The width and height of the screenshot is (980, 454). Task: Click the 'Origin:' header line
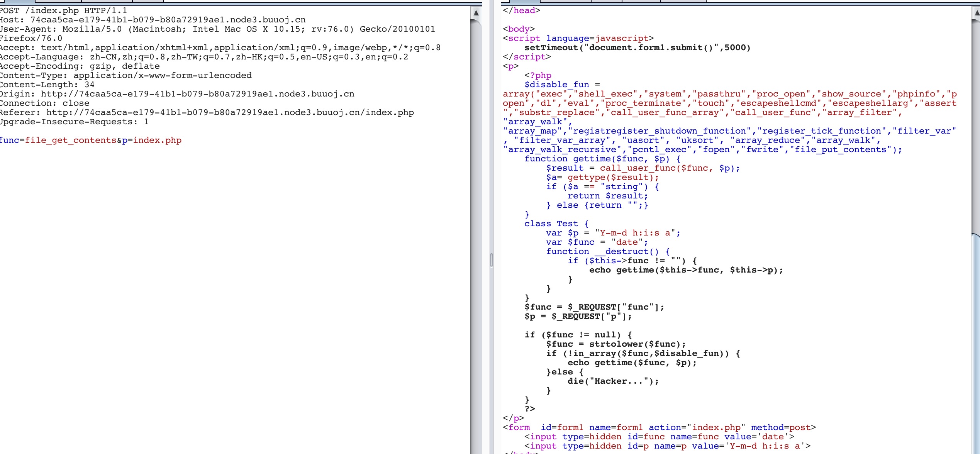tap(177, 94)
